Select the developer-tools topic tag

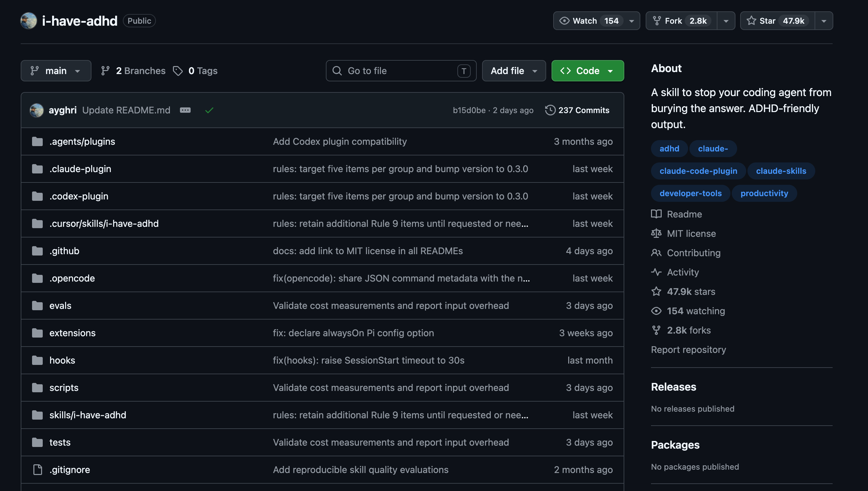(690, 193)
